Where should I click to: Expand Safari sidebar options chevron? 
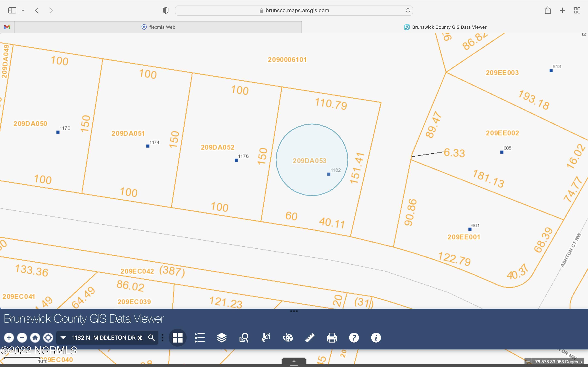pos(23,10)
